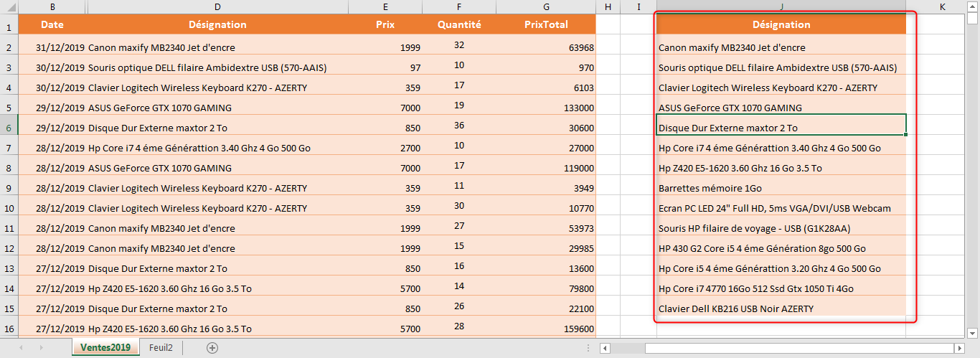980x358 pixels.
Task: Select column J header
Action: point(781,6)
